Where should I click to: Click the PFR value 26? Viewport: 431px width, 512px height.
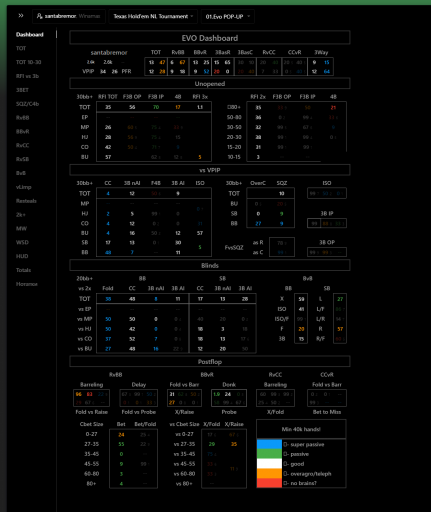(x=114, y=71)
